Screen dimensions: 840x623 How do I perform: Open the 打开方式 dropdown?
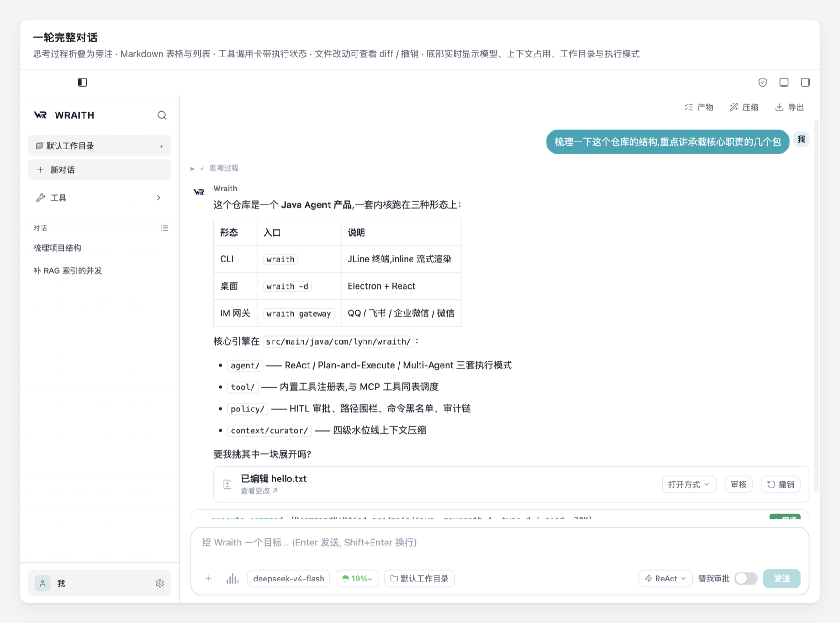689,485
